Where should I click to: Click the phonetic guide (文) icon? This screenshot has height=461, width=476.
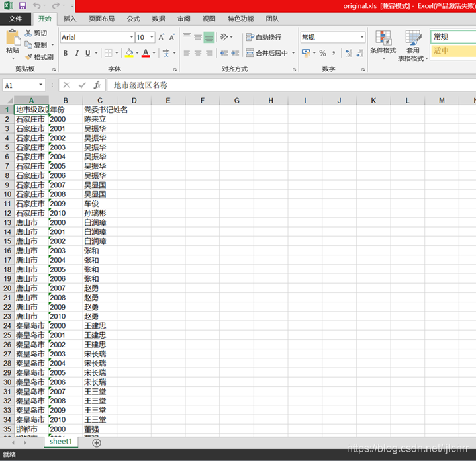(x=166, y=53)
